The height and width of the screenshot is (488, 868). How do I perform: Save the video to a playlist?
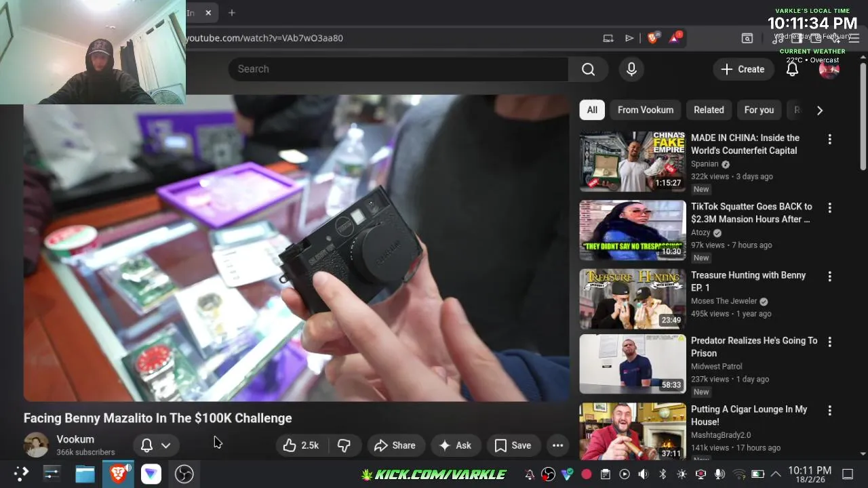513,445
